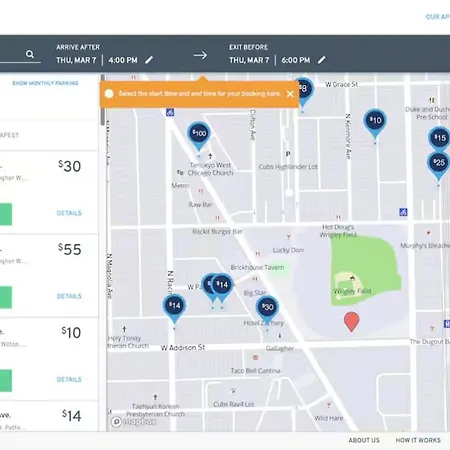Viewport: 450px width, 450px height.
Task: Click the search magnifier icon
Action: 30,54
